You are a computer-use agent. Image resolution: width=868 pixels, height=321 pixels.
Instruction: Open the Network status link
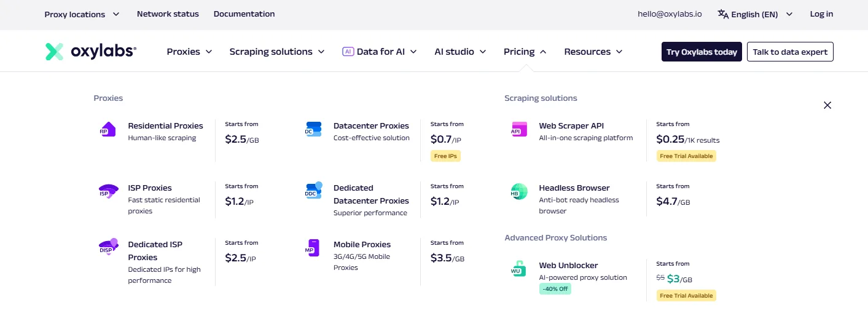pyautogui.click(x=168, y=14)
